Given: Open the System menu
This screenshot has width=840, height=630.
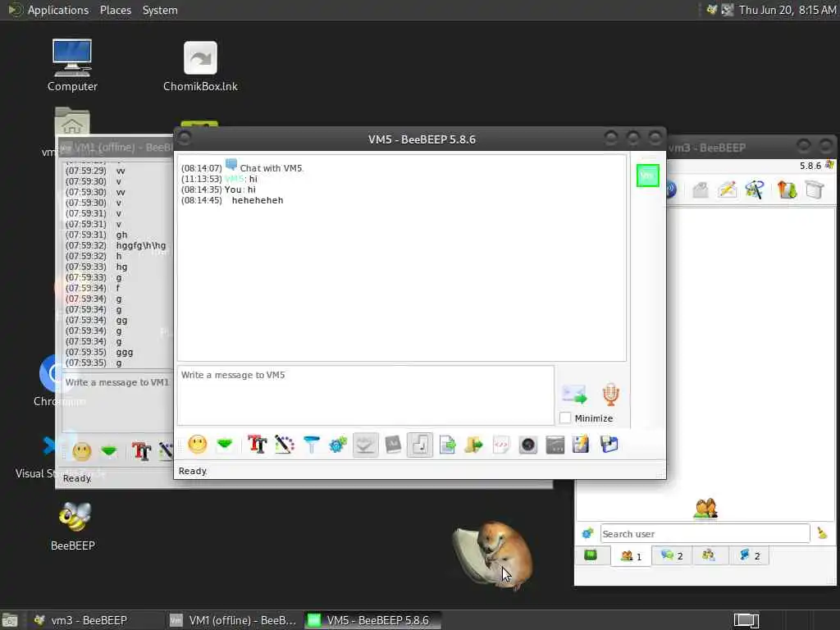Looking at the screenshot, I should click(x=160, y=10).
